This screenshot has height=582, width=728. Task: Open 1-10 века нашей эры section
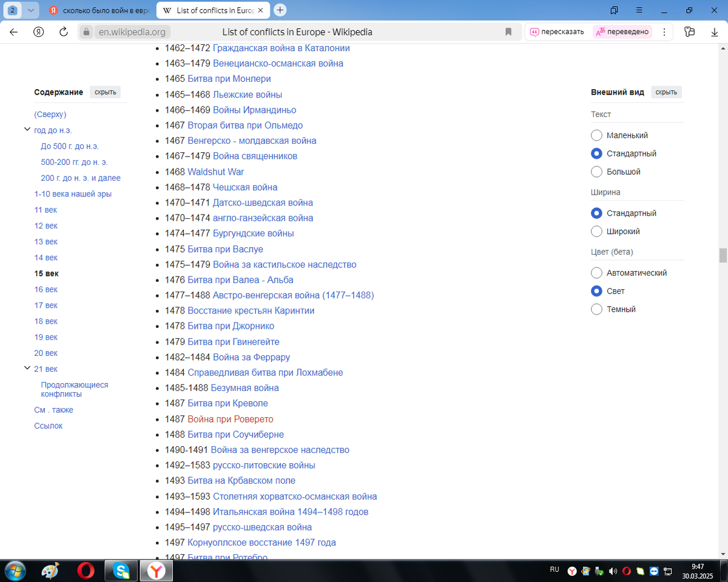coord(73,194)
